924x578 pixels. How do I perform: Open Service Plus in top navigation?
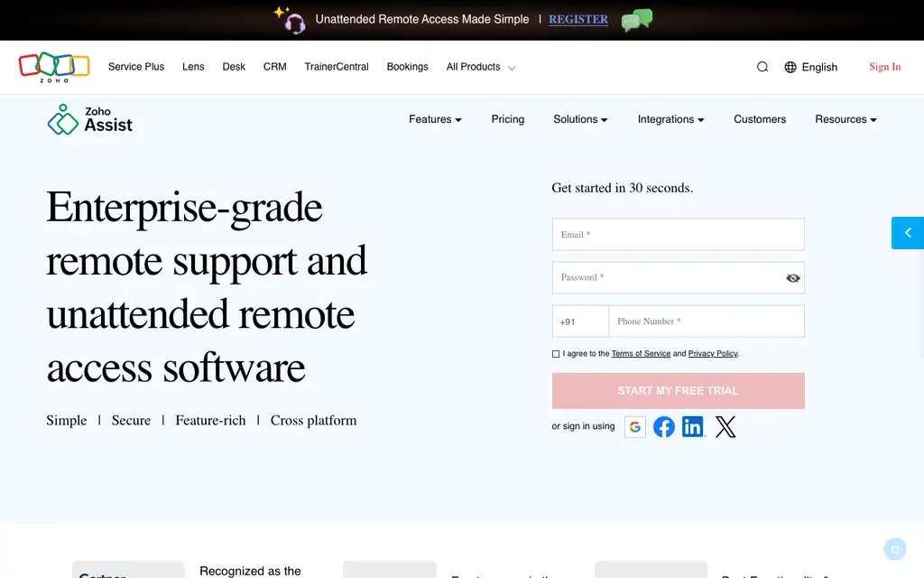point(136,67)
